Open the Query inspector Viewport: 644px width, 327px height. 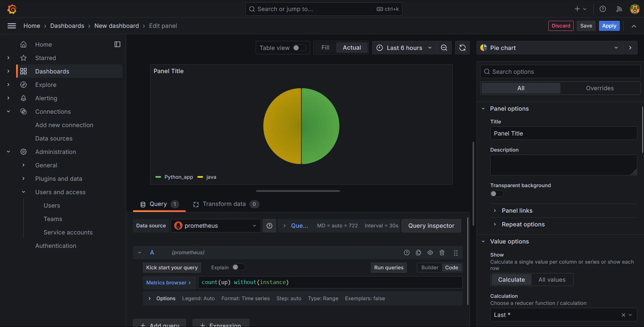click(431, 226)
